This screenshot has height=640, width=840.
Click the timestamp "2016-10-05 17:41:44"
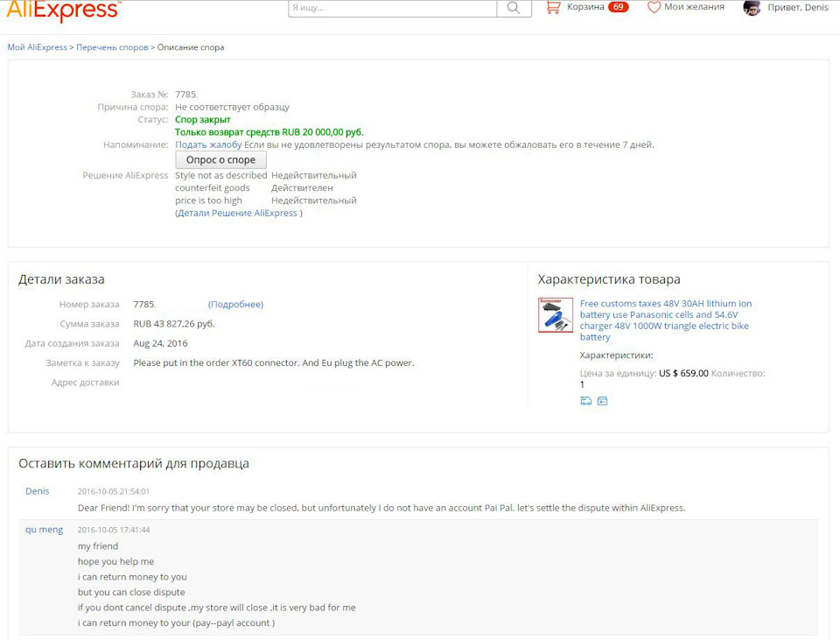114,530
